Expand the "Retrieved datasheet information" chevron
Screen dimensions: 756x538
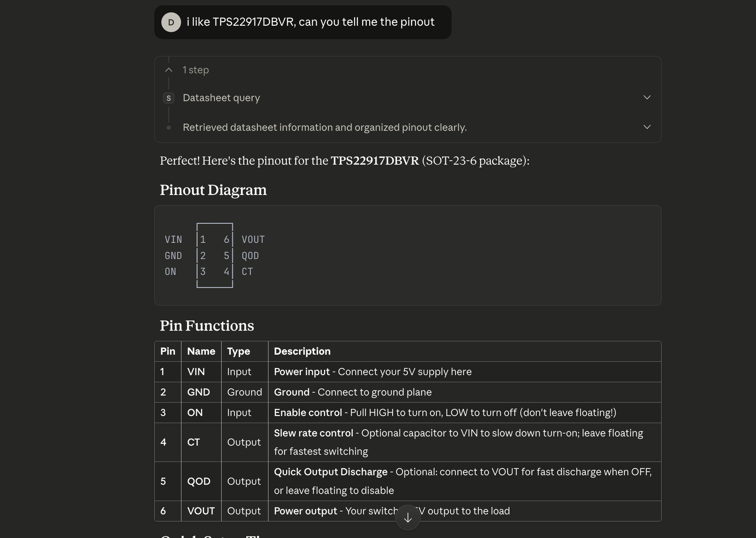click(647, 127)
